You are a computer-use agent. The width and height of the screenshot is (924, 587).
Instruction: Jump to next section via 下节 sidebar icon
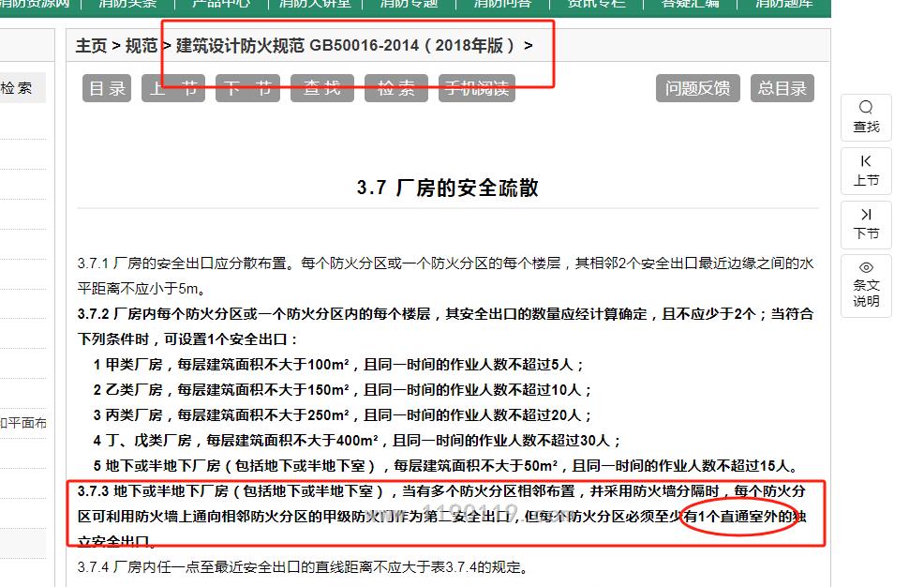[866, 224]
